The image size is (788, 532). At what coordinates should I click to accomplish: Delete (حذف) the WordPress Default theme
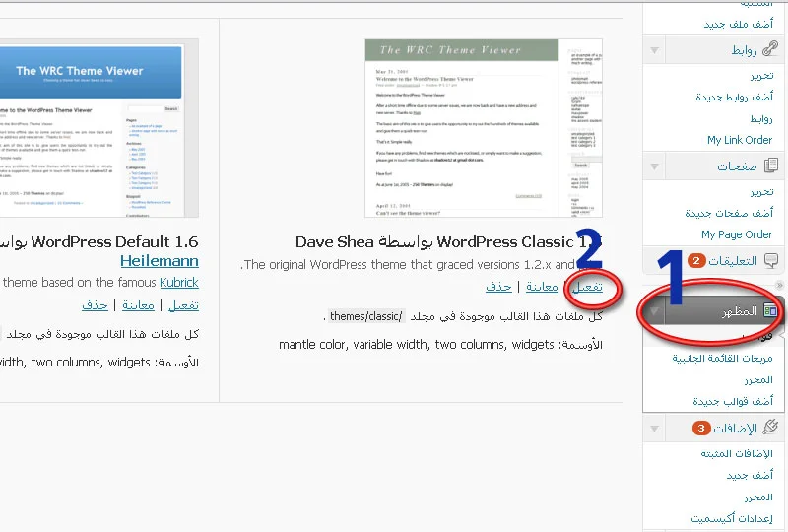click(95, 305)
